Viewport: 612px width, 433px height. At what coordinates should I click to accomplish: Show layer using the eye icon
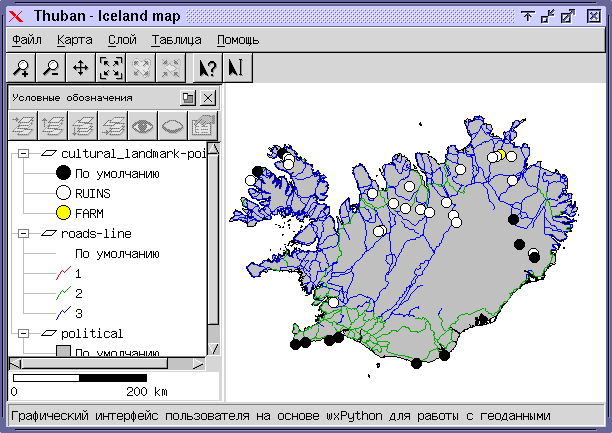coord(143,126)
